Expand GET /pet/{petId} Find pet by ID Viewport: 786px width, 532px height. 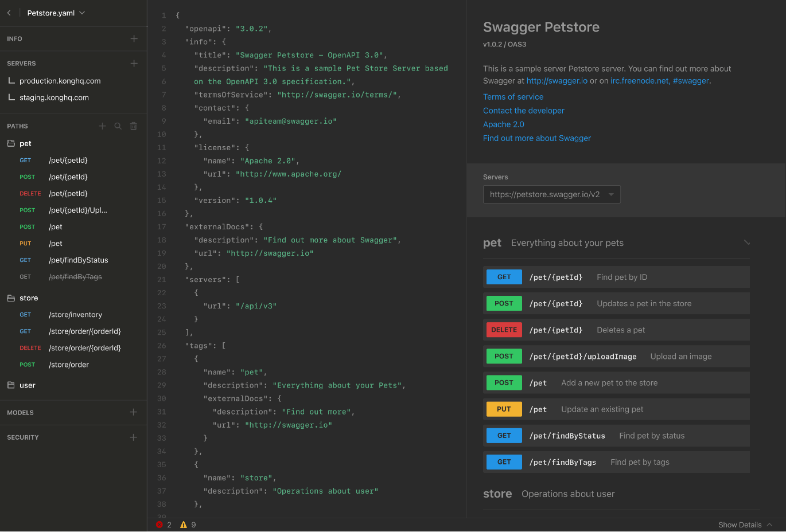tap(616, 277)
